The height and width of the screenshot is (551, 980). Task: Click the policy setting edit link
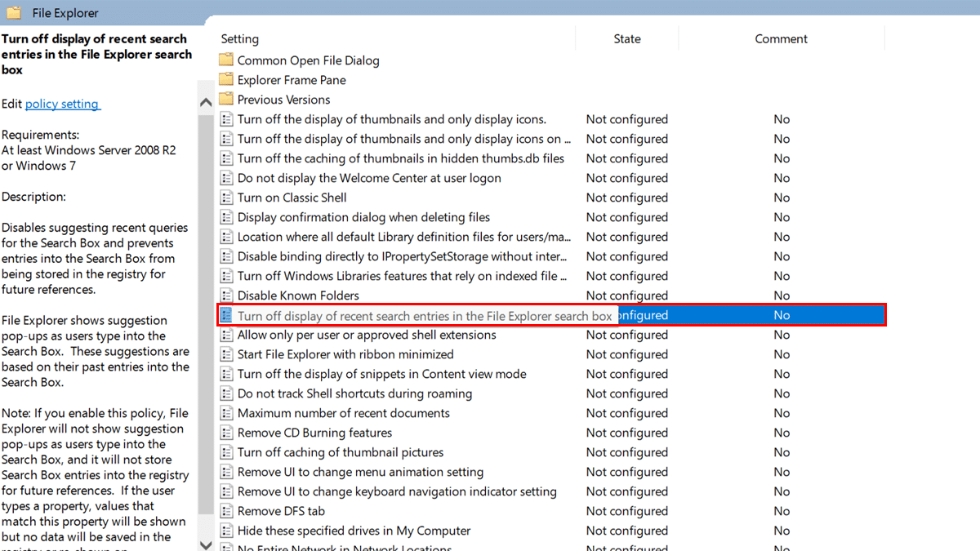click(62, 104)
